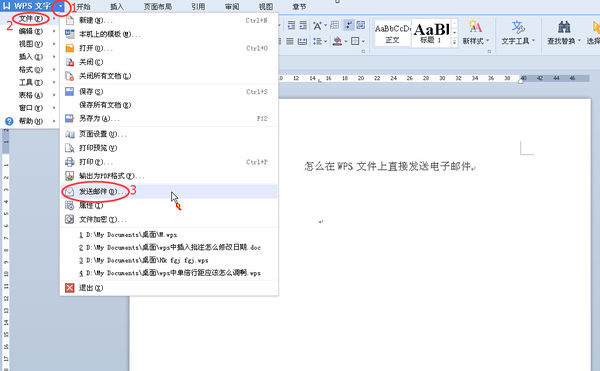Open recent file 桌面\M.wps
This screenshot has width=600, height=371.
pos(169,235)
